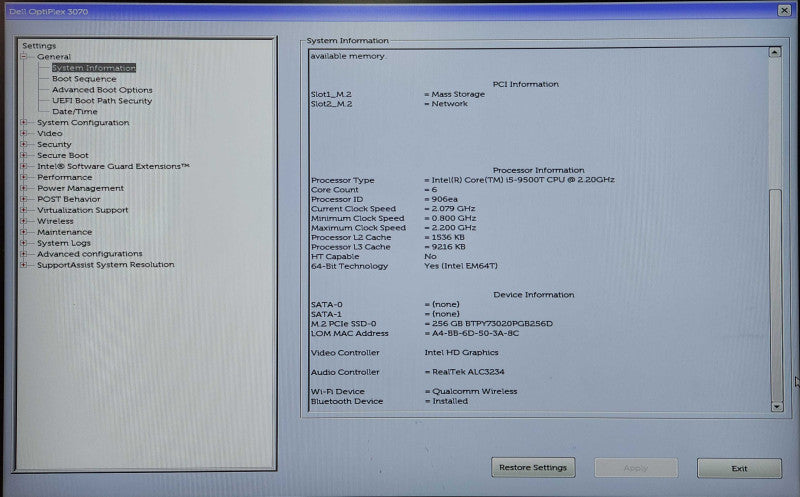Expand the Virtualization Support node
Screen dimensions: 800x497
pyautogui.click(x=23, y=210)
